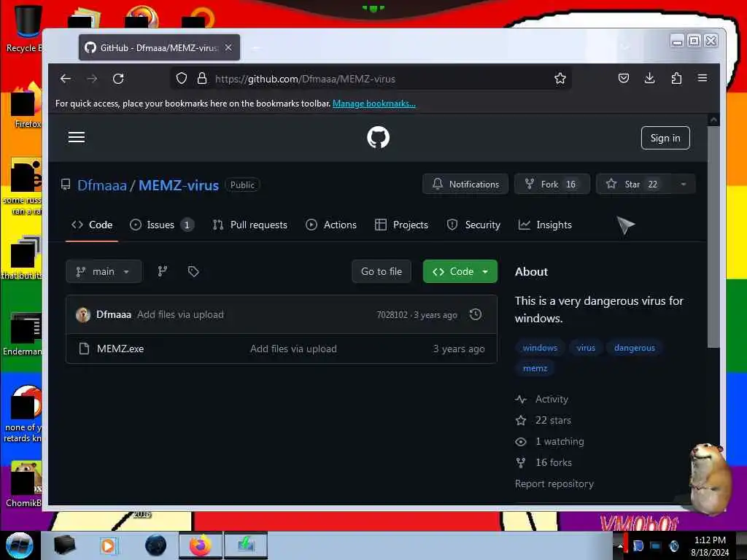Expand the Star lists dropdown arrow

click(683, 184)
